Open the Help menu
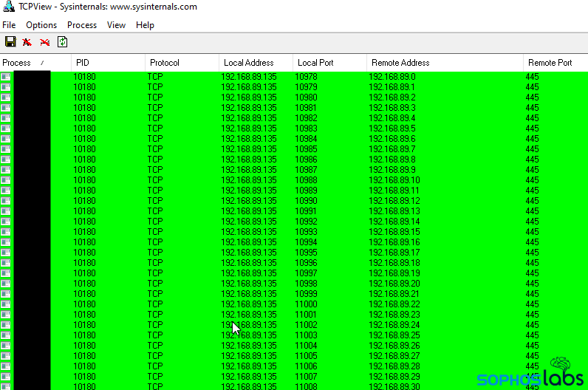 (145, 25)
